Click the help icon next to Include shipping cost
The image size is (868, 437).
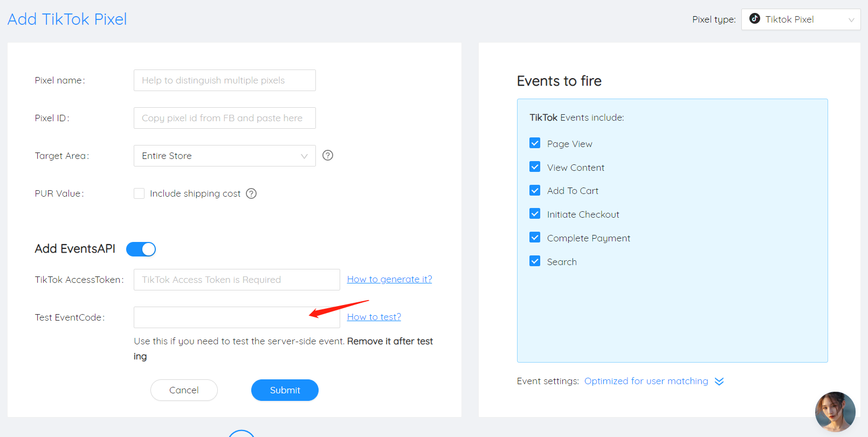pos(251,193)
